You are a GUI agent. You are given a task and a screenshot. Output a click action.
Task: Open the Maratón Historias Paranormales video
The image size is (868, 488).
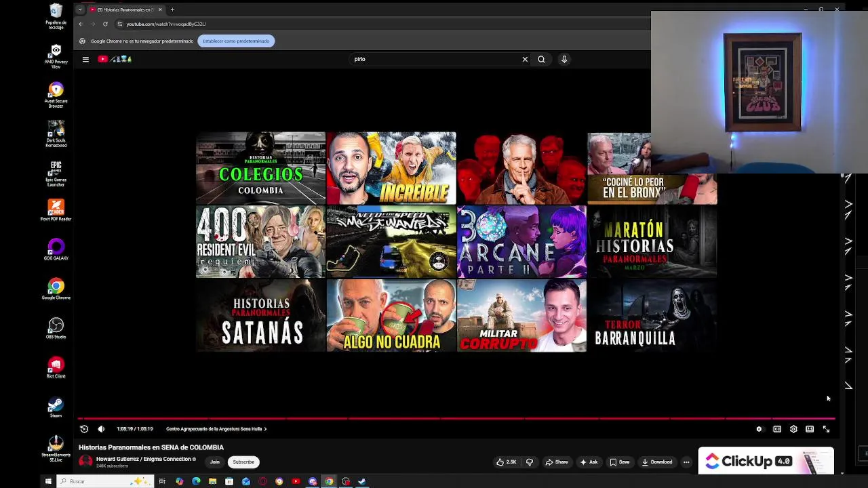pos(652,242)
